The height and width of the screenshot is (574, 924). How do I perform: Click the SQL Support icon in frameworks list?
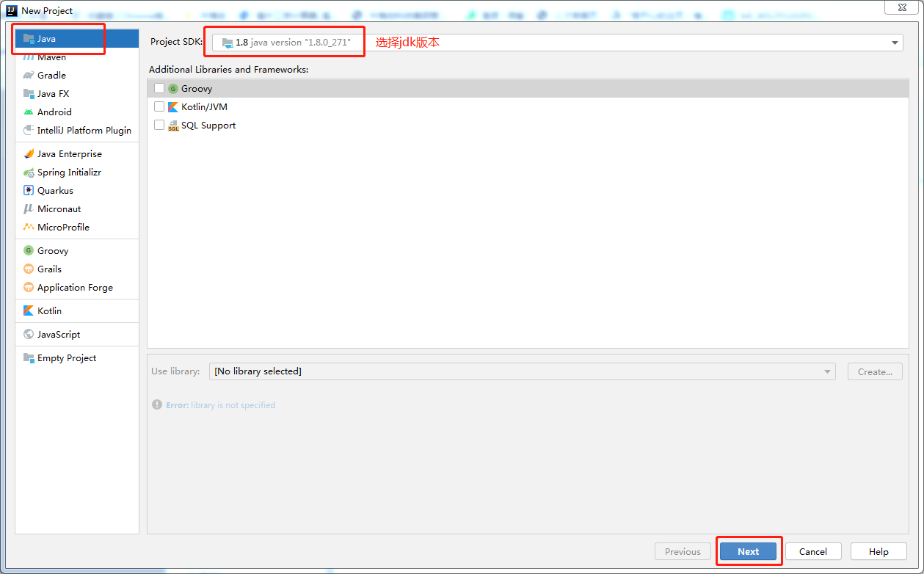coord(173,126)
